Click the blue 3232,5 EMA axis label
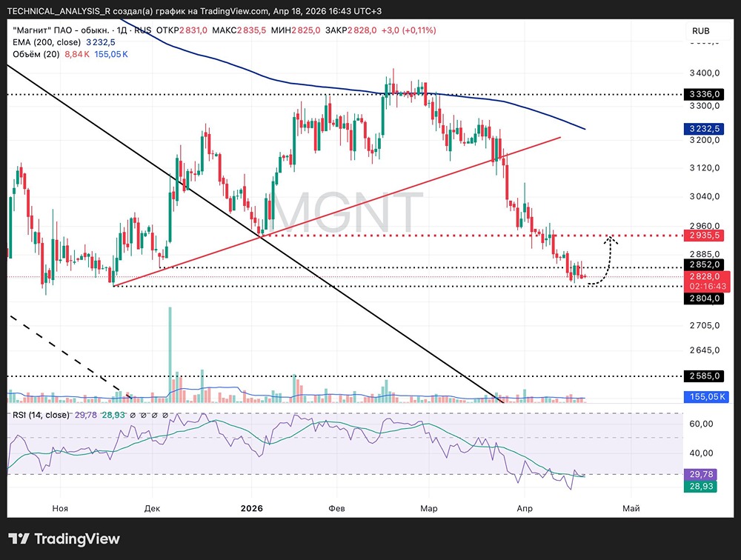Screen dimensions: 741x560 coord(704,129)
